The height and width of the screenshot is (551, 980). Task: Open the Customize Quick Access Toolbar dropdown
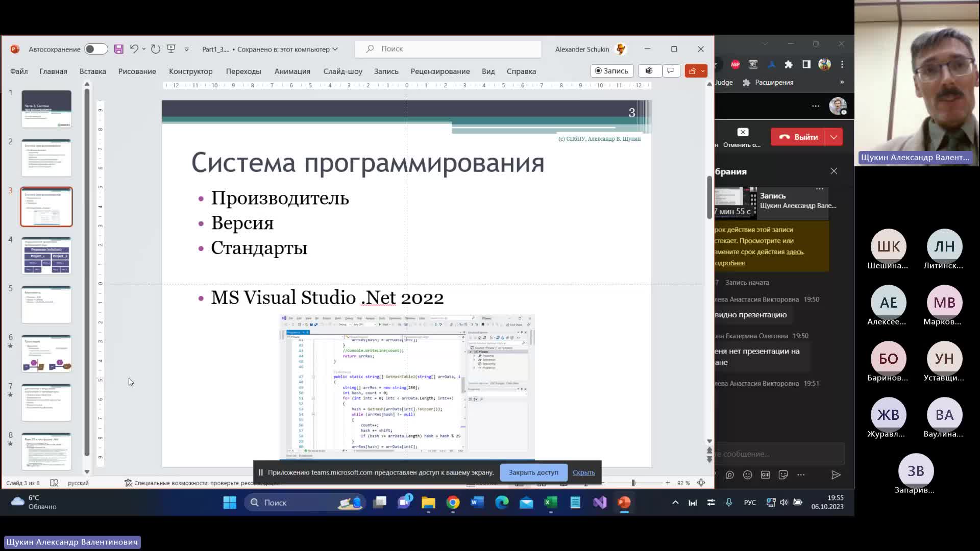click(186, 49)
